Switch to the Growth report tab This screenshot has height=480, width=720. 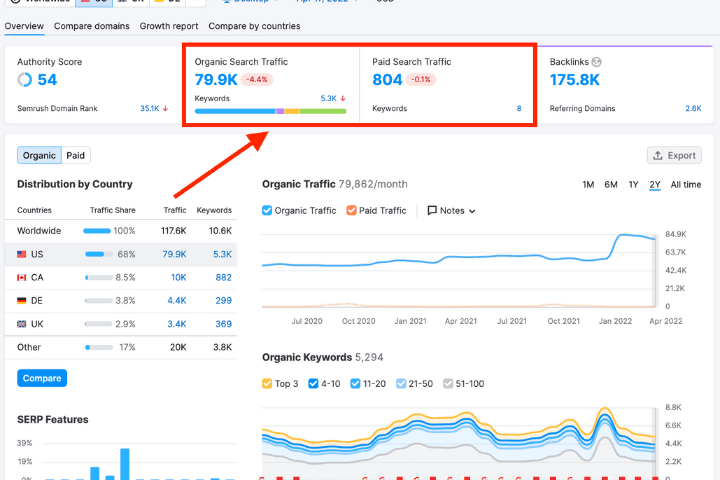tap(168, 26)
